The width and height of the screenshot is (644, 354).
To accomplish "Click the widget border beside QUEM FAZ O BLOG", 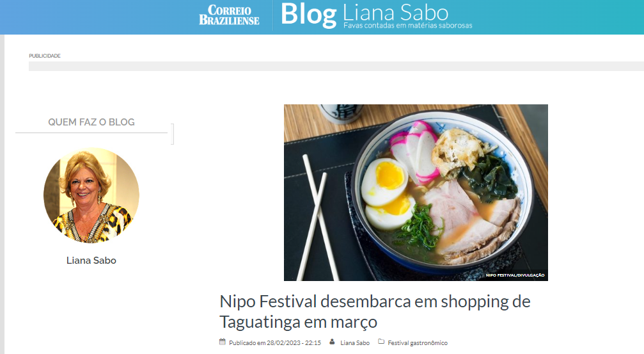I will [x=173, y=134].
